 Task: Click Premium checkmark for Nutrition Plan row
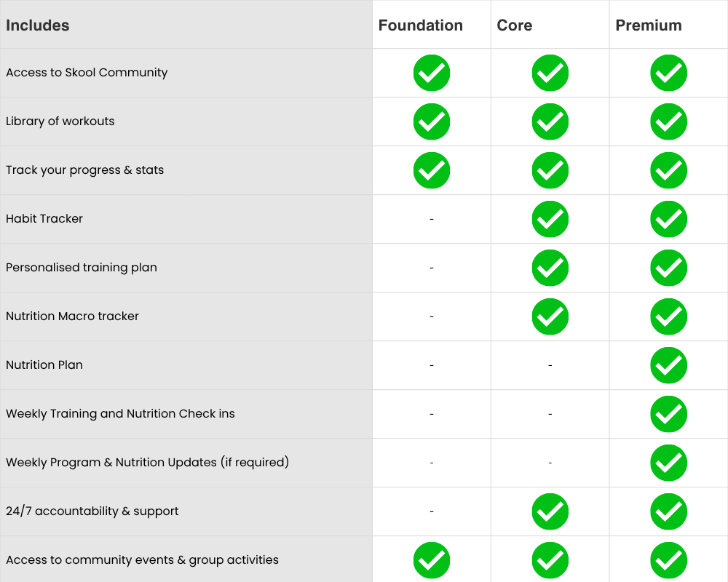668,365
